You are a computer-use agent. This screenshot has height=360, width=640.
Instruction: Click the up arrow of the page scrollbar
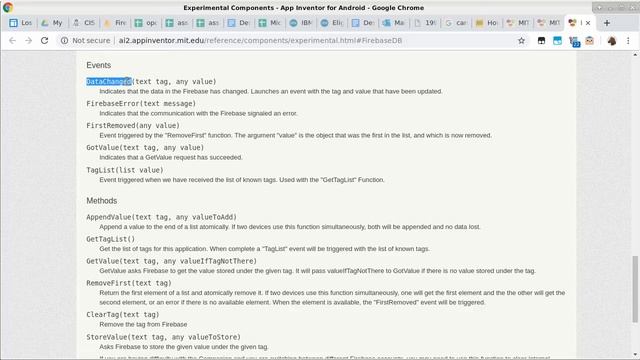[635, 55]
